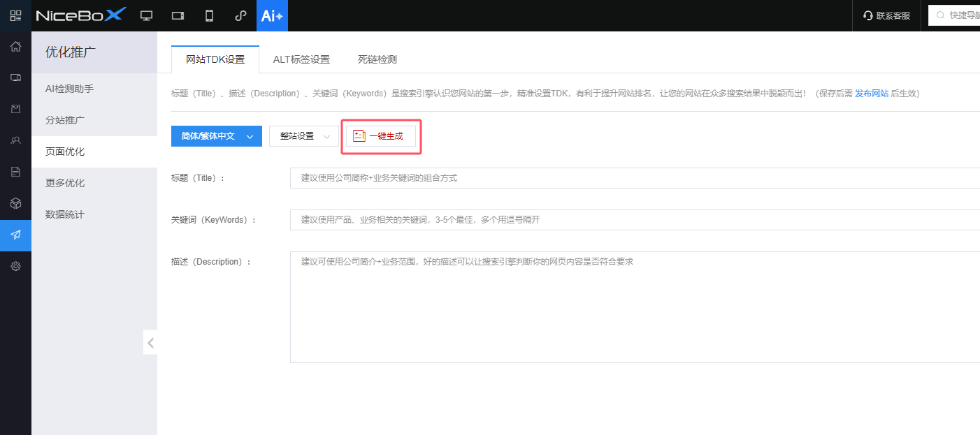Click the 发布网站 link in description
Screen dimensions: 980x435
click(x=872, y=92)
